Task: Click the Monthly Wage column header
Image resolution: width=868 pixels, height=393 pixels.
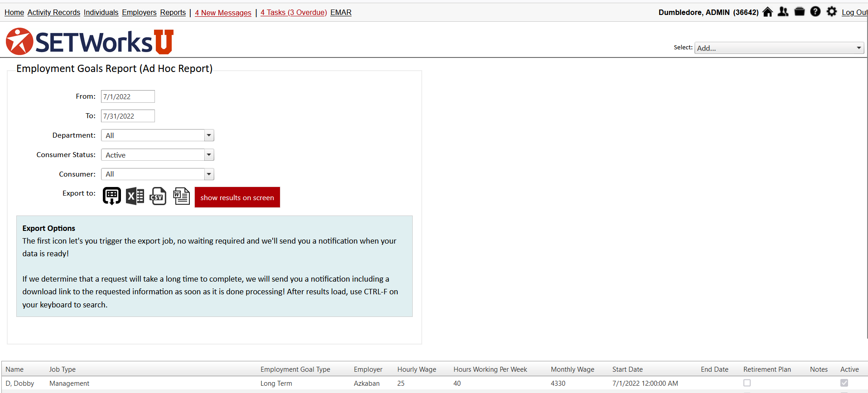Action: click(x=573, y=369)
